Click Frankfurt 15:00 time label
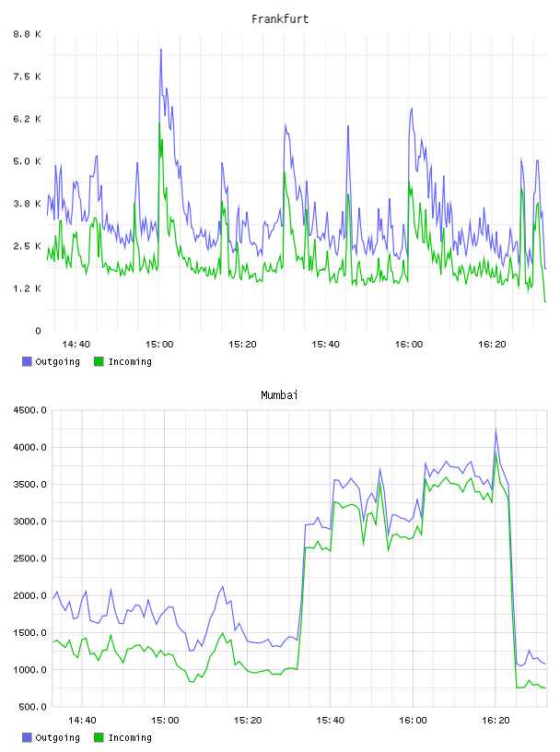The image size is (560, 752). click(x=159, y=345)
